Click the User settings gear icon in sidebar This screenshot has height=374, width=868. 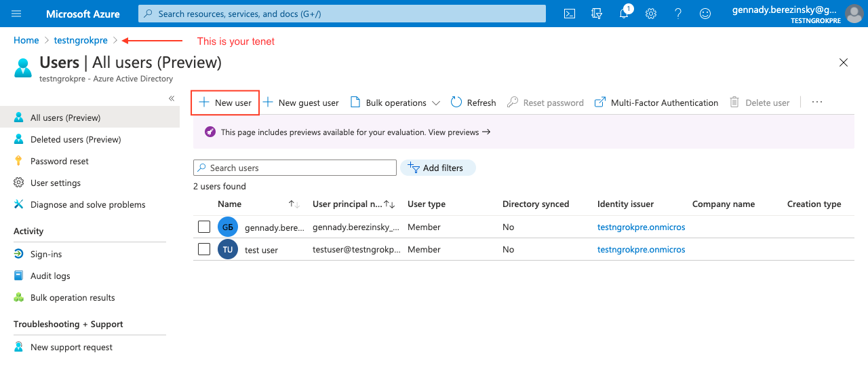(18, 183)
